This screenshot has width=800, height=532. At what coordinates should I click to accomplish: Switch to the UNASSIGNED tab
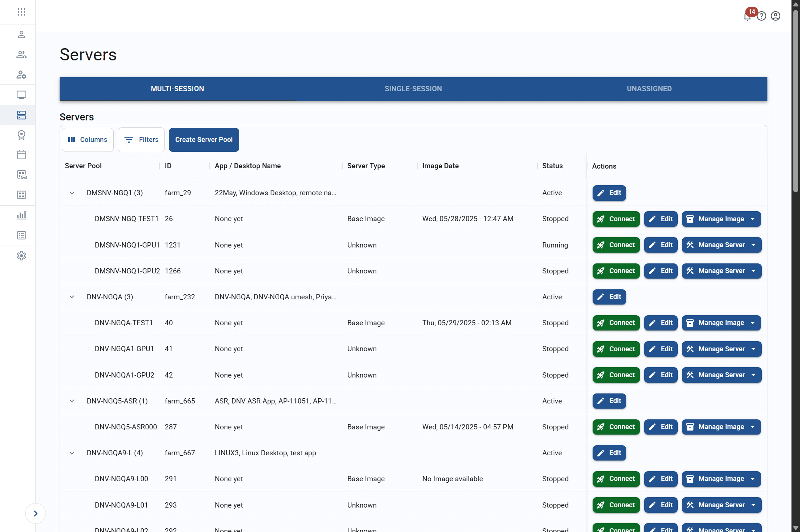[649, 89]
